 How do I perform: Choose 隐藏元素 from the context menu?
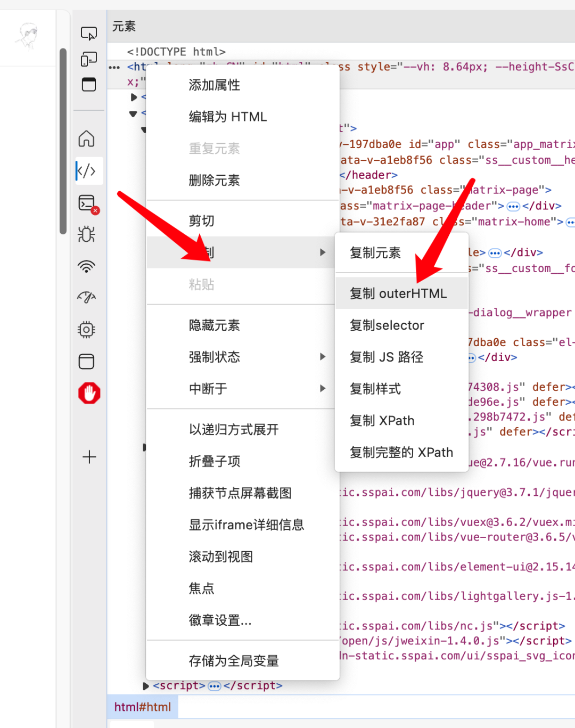coord(243,325)
